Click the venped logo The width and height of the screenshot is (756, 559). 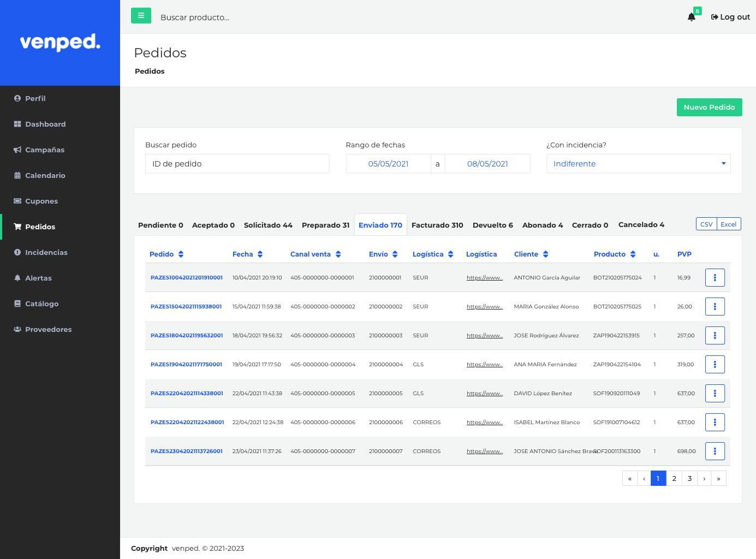click(60, 42)
